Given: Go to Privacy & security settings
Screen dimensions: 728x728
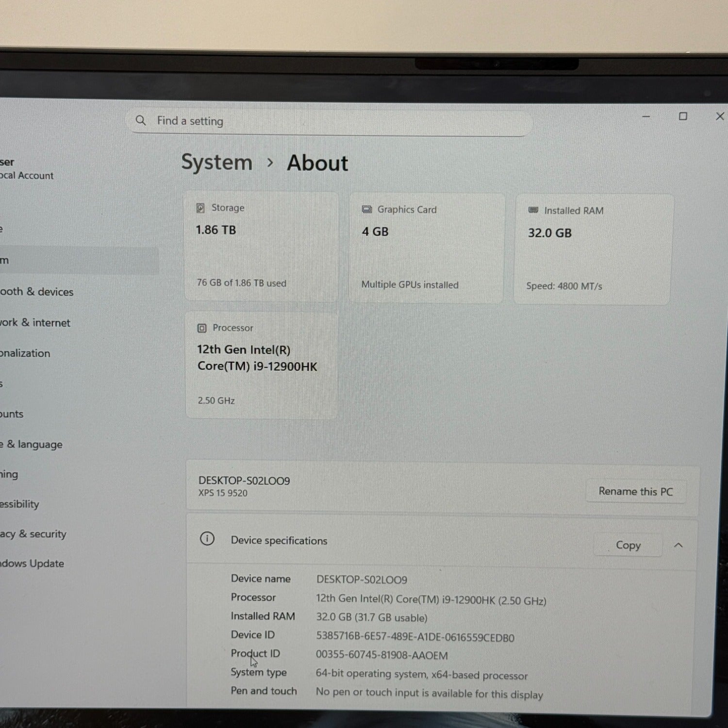Looking at the screenshot, I should click(33, 534).
